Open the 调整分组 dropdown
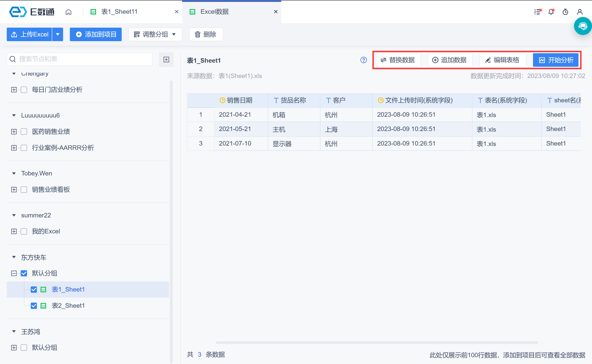 [x=155, y=34]
